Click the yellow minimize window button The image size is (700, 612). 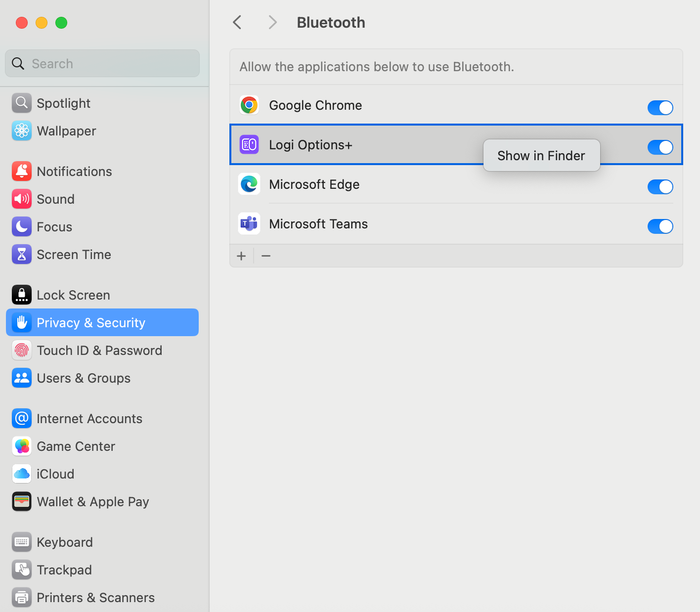(42, 23)
